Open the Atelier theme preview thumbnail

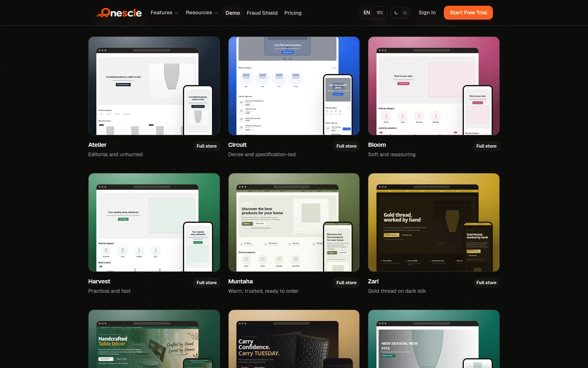(x=154, y=86)
